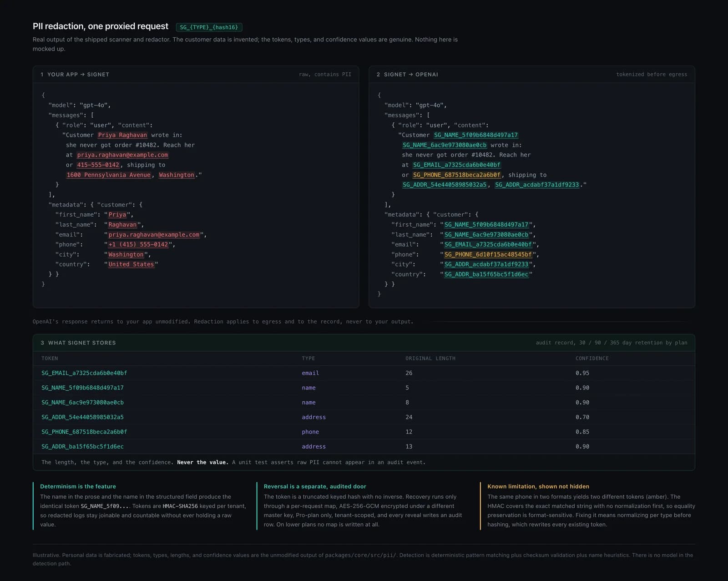Click the metadata email value priya.raghavan@example.com
Image resolution: width=728 pixels, height=581 pixels.
[154, 235]
